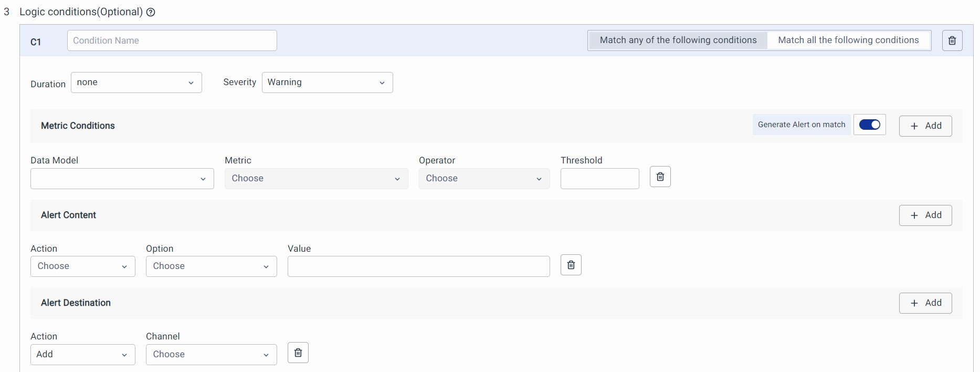
Task: Click the Threshold input field
Action: click(x=599, y=179)
